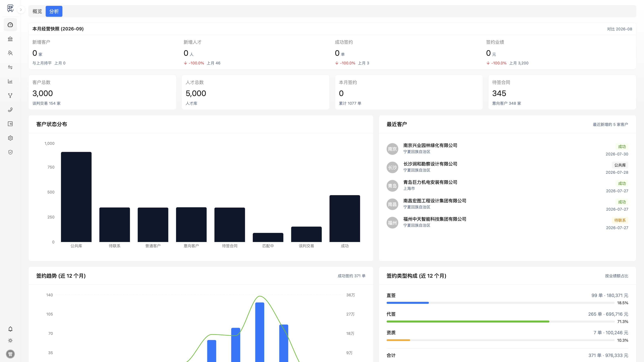Open the branch fork icon in sidebar
This screenshot has width=644, height=362.
[x=10, y=96]
